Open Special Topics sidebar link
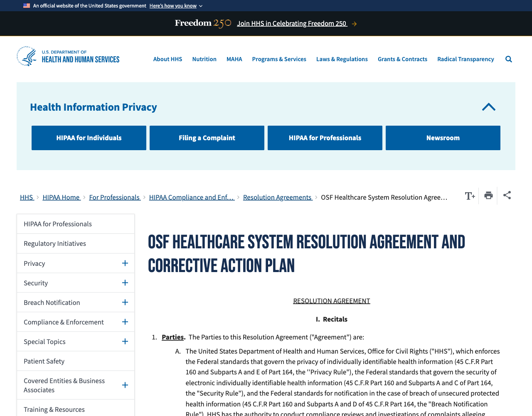The image size is (532, 416). point(44,342)
